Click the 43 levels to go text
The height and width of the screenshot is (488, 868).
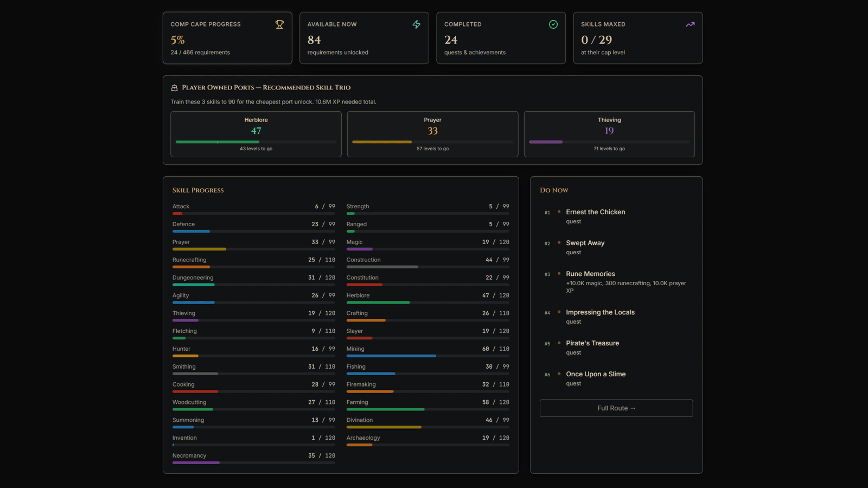[x=256, y=149]
